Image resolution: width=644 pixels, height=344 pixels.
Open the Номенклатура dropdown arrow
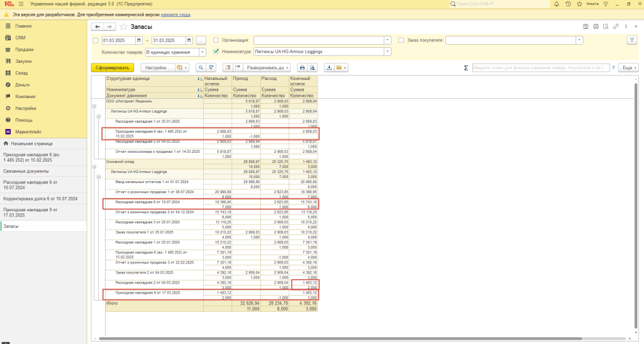tap(387, 52)
